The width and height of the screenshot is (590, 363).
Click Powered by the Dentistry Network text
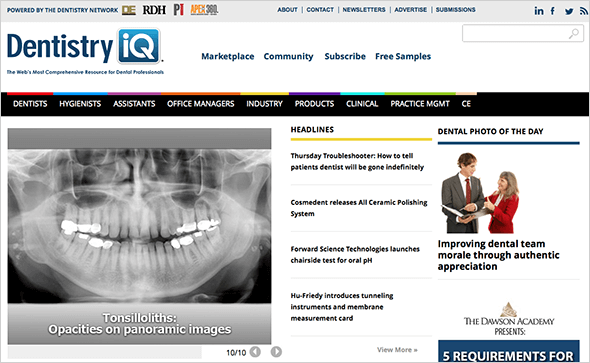(x=62, y=10)
